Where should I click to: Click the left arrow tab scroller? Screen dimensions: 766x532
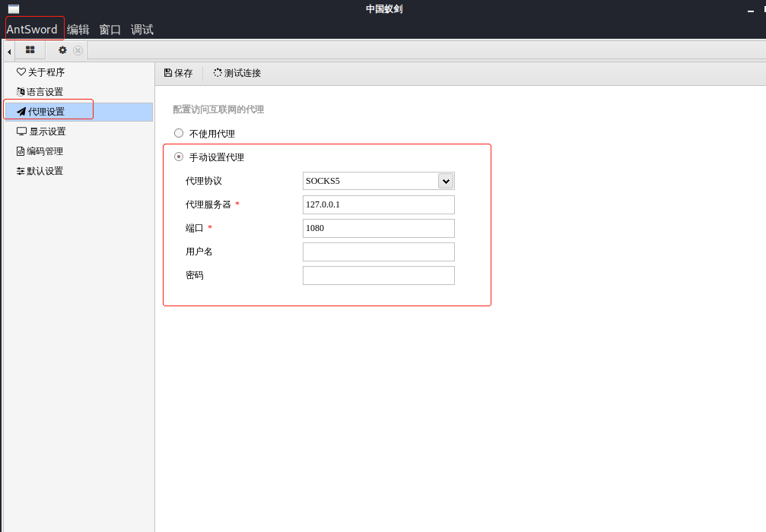[9, 51]
